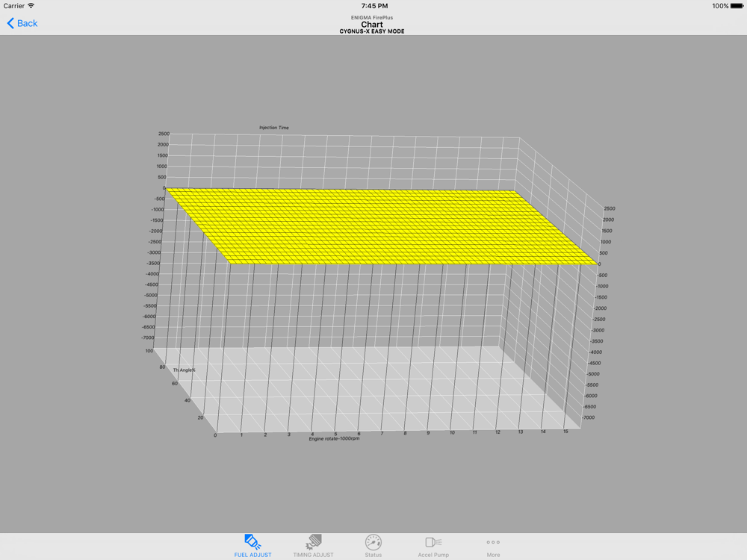Tap the battery icon in status bar

point(737,6)
